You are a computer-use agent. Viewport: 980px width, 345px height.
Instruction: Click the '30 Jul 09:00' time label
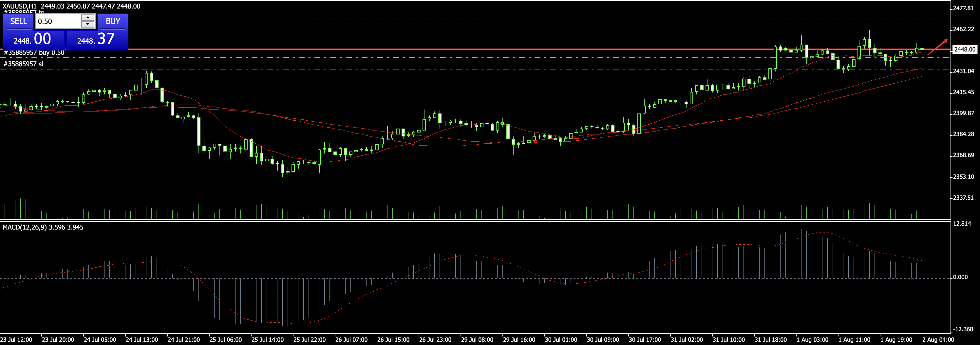coord(603,340)
